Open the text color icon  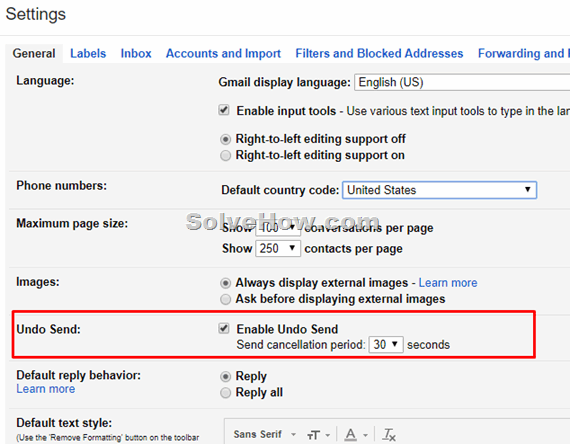[356, 435]
